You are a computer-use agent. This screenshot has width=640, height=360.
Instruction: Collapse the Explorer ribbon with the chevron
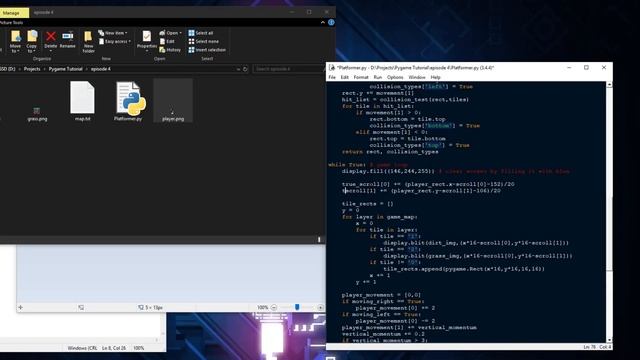click(x=323, y=22)
